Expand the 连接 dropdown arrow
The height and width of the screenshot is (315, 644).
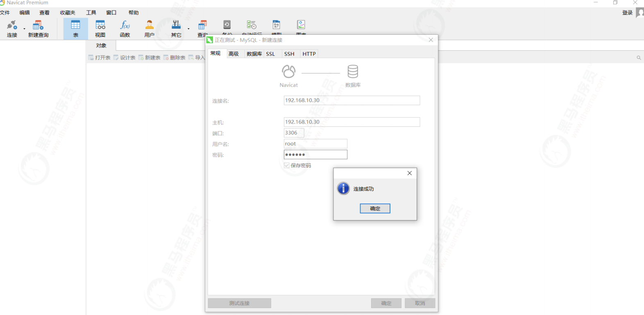25,29
